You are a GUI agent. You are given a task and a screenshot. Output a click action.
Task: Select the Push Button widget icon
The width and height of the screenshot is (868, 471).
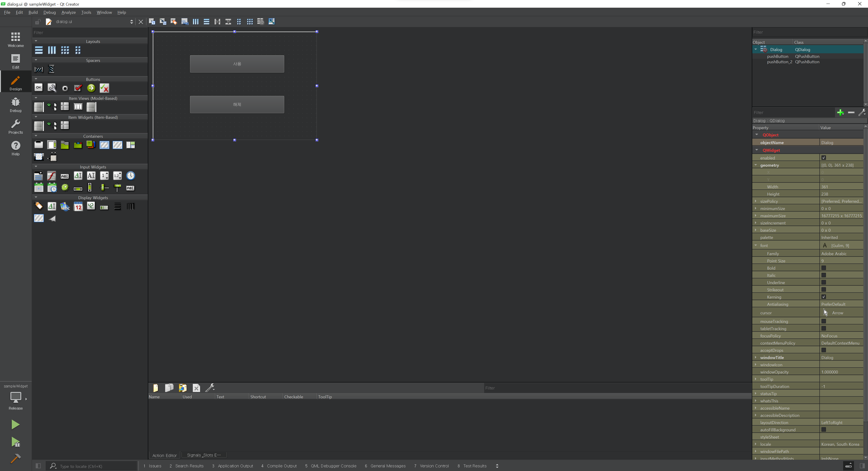39,88
